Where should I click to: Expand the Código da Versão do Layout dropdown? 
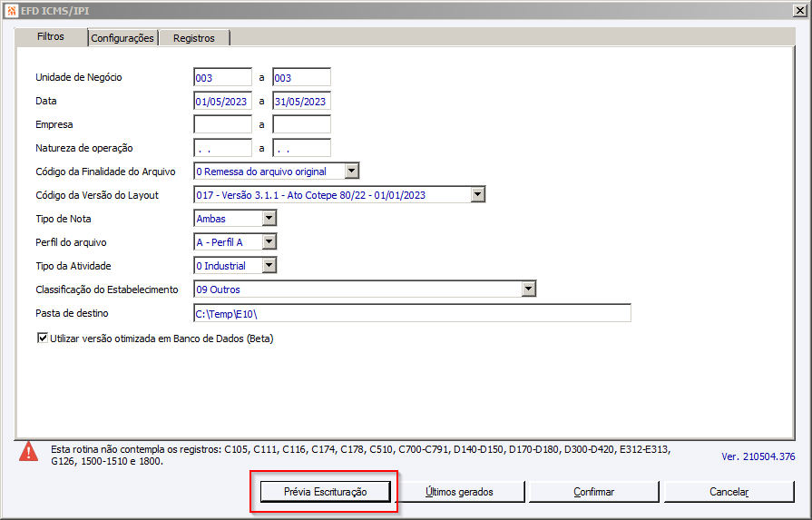[477, 194]
